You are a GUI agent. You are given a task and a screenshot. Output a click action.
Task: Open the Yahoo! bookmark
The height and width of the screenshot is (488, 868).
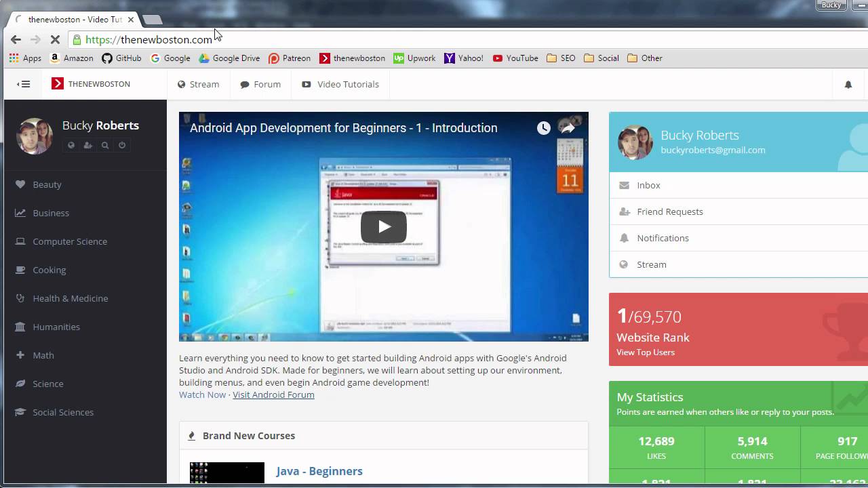click(464, 58)
